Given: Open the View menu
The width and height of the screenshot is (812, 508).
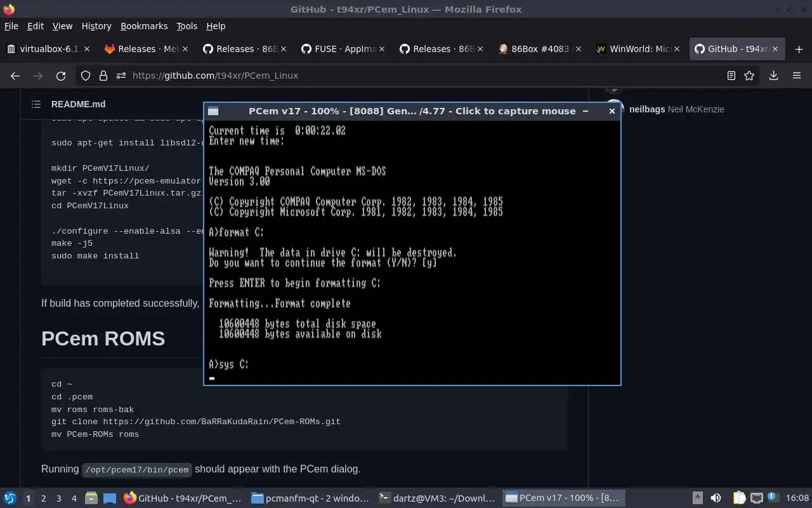Looking at the screenshot, I should 62,26.
